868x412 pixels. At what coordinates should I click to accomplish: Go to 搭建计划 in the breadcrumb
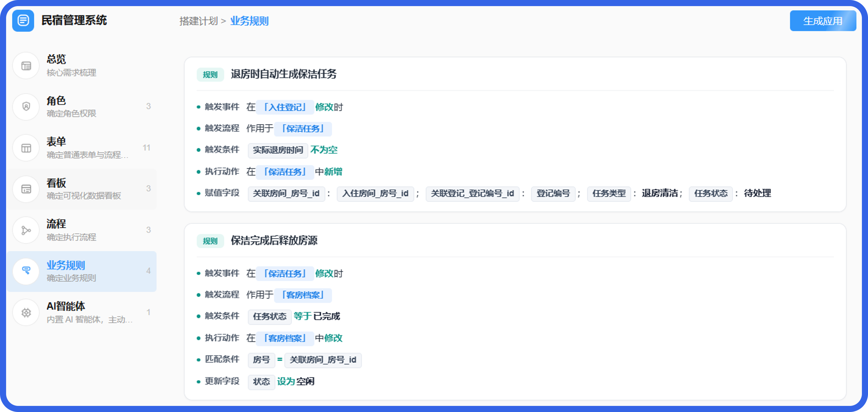(x=199, y=21)
